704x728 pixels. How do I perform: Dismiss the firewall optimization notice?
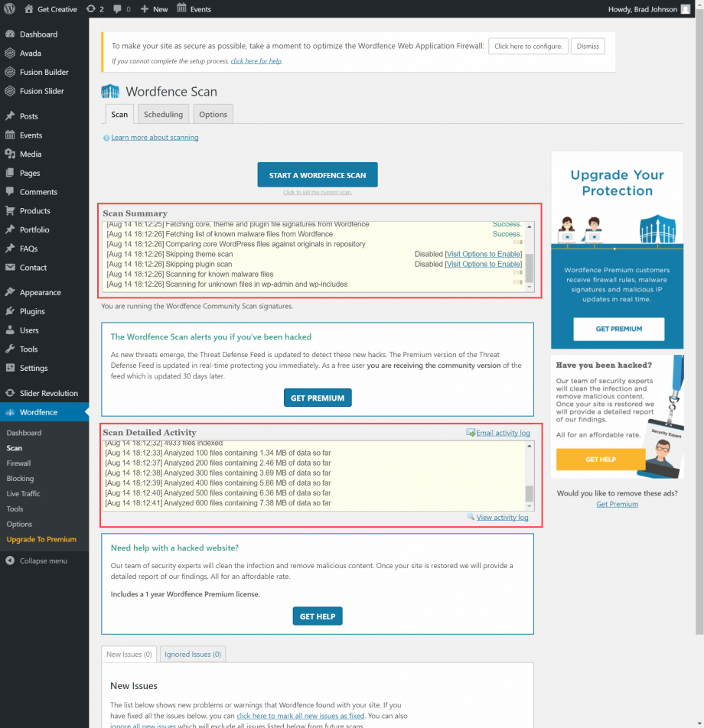[x=588, y=46]
